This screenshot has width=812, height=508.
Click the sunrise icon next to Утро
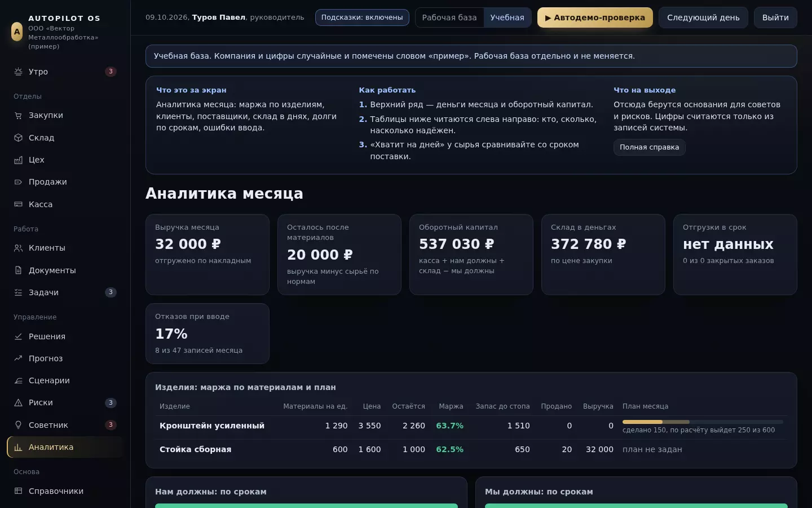click(x=18, y=72)
